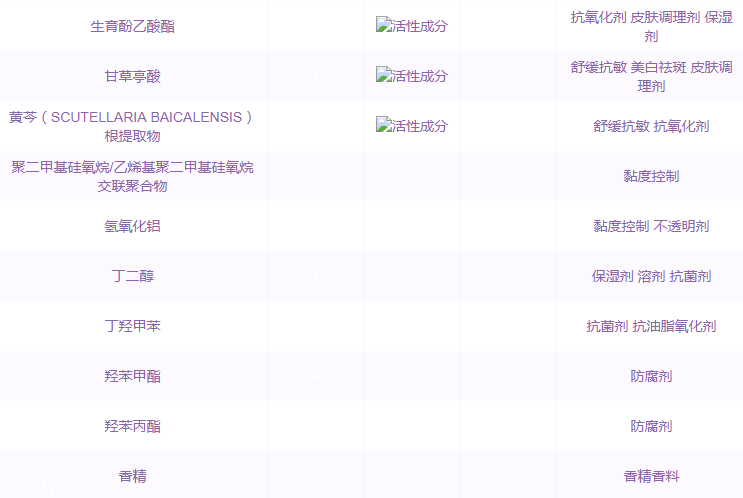Click the 羟苯丙酯 ingredient name
The image size is (743, 498).
tap(132, 426)
